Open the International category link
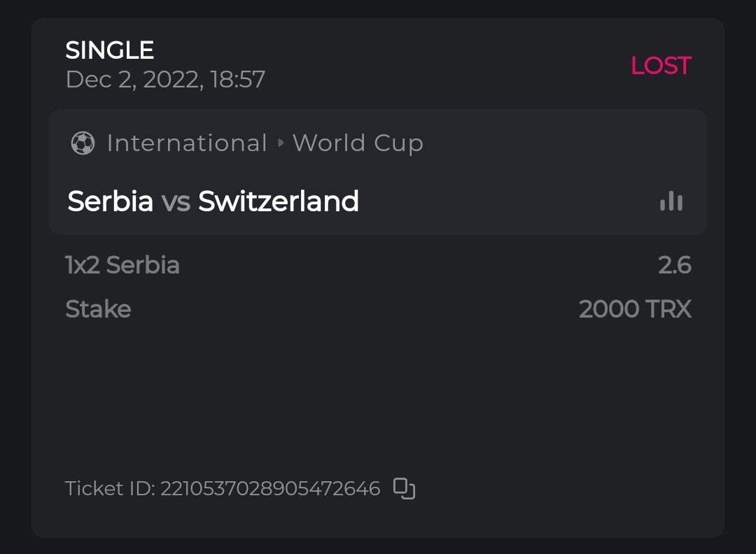 [186, 143]
